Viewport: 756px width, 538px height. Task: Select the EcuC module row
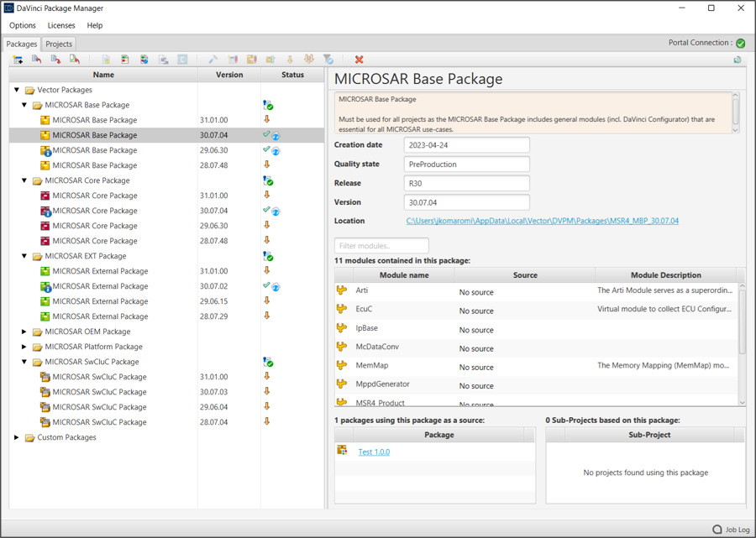[x=536, y=309]
